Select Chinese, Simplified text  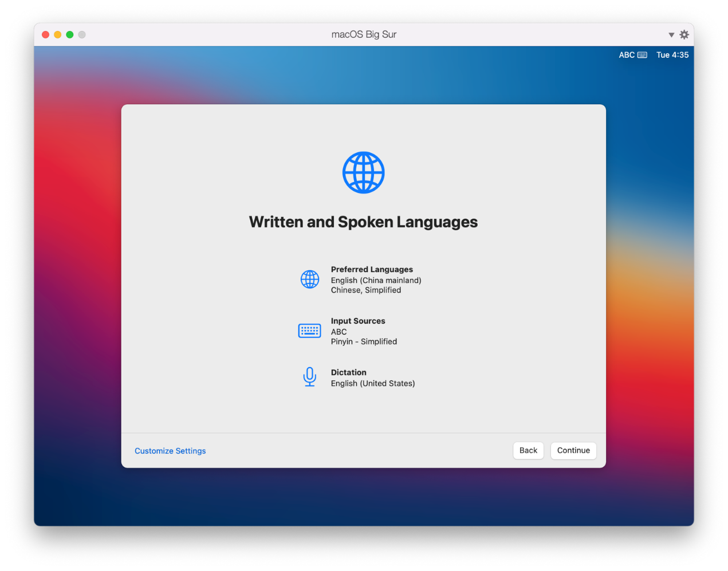point(365,290)
